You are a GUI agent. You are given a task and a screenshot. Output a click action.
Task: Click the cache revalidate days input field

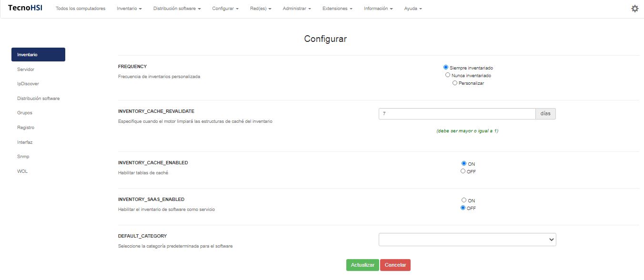(x=457, y=114)
